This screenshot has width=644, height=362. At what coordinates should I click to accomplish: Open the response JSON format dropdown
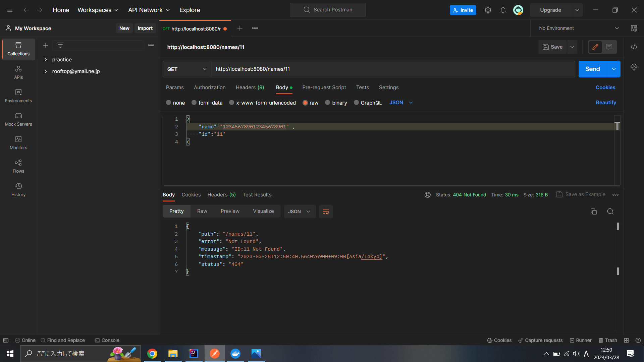click(300, 212)
